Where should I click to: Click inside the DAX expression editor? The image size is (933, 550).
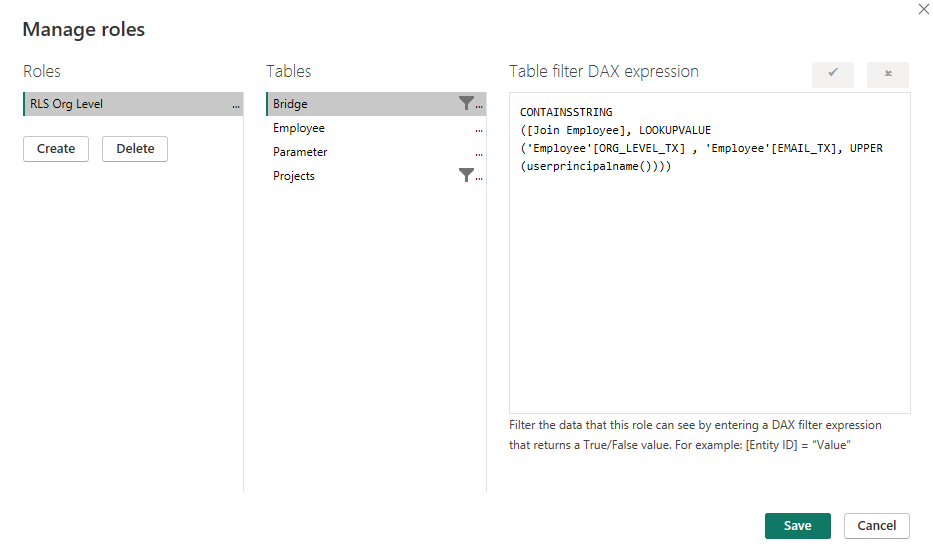click(709, 290)
